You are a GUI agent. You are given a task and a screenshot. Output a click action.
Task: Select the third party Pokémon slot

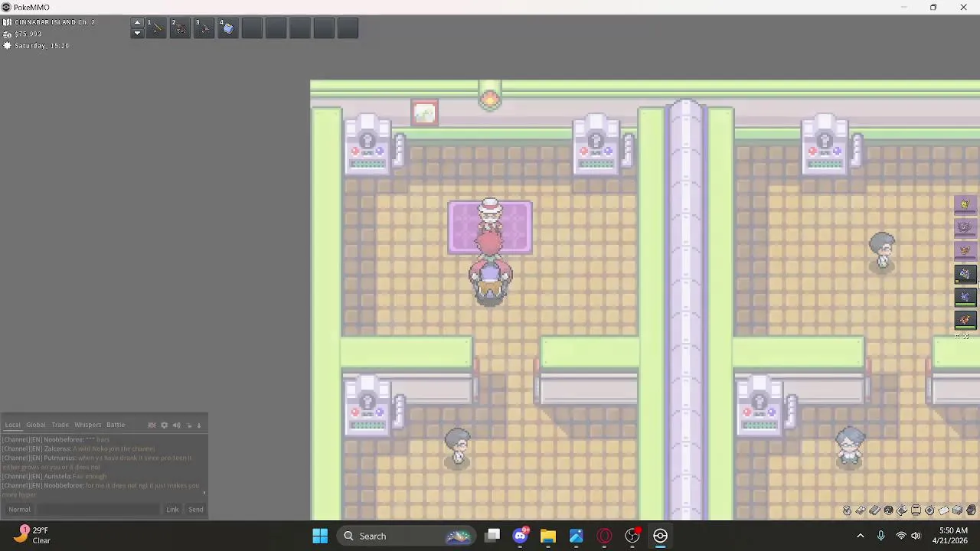click(x=965, y=250)
